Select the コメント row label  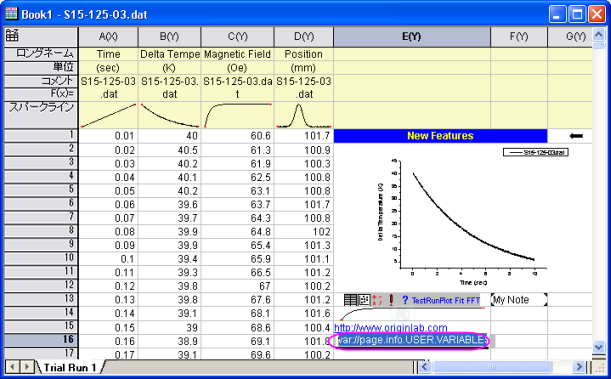tap(41, 81)
